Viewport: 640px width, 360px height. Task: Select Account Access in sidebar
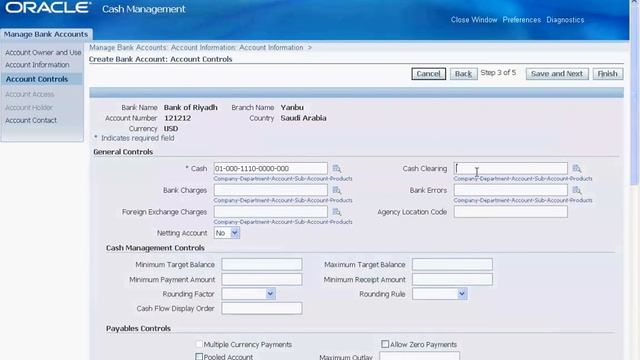29,94
